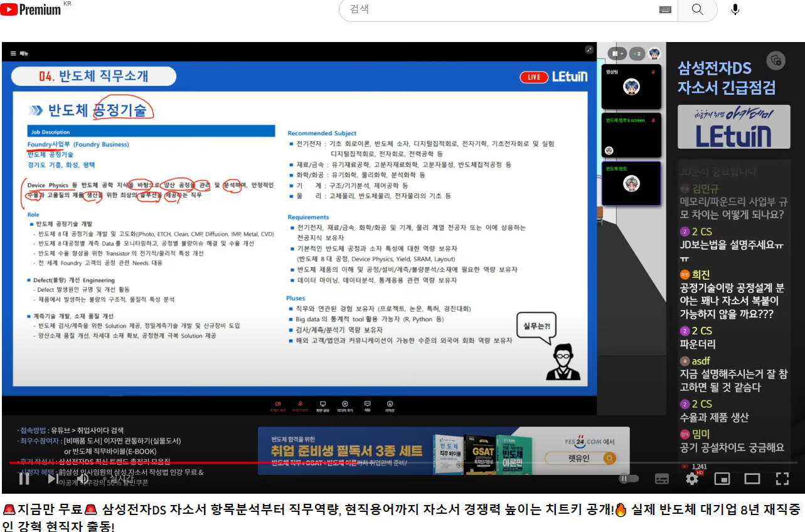Switch to miniplayer mode
The image size is (805, 532).
pos(722,479)
